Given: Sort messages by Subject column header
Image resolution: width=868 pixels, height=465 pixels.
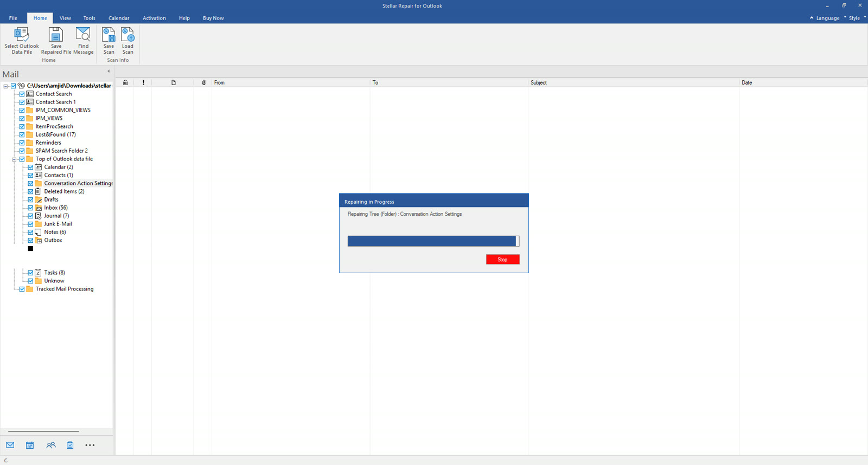Looking at the screenshot, I should tap(634, 82).
